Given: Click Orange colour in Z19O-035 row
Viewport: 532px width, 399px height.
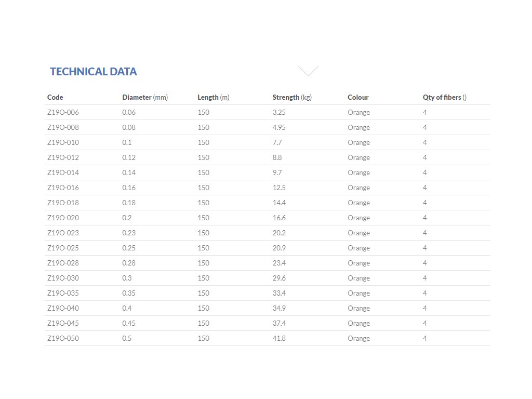Looking at the screenshot, I should pyautogui.click(x=358, y=293).
